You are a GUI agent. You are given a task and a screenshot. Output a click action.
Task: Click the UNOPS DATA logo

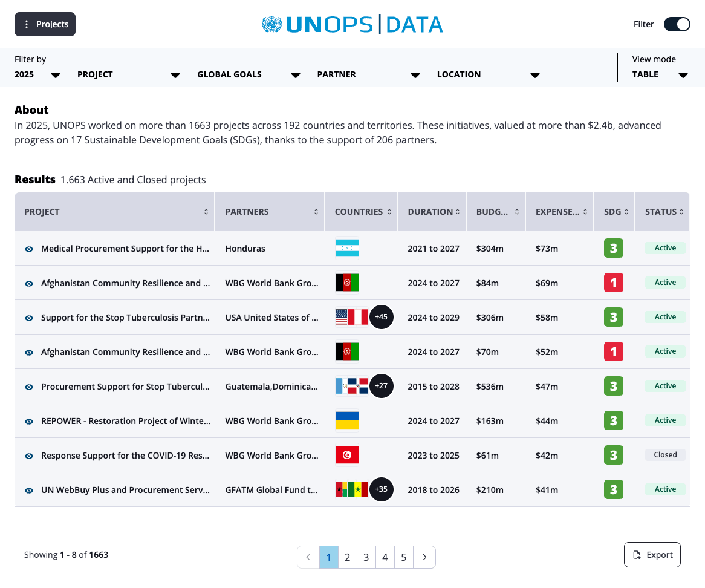click(x=352, y=24)
